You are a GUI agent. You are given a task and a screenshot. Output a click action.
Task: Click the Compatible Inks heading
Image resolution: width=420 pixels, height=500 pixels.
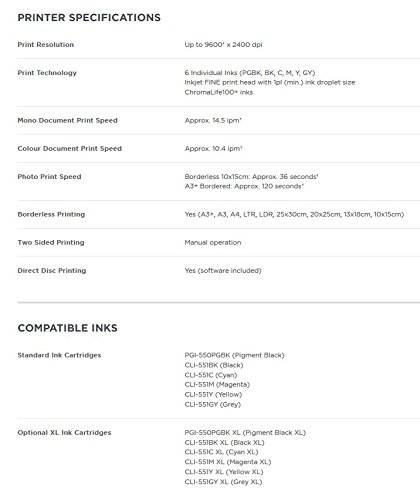pos(68,328)
